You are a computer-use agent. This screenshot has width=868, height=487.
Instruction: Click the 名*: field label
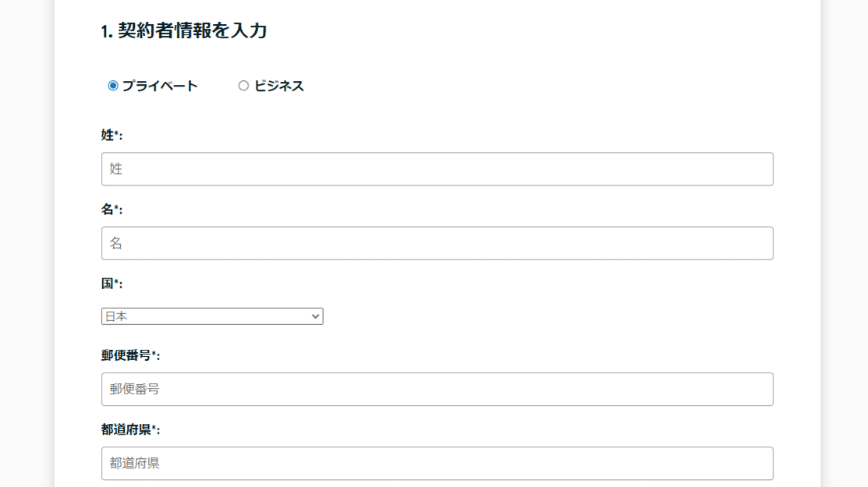coord(112,210)
